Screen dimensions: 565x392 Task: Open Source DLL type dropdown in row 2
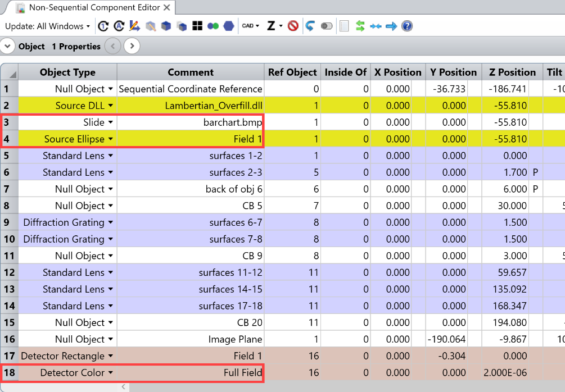click(111, 106)
